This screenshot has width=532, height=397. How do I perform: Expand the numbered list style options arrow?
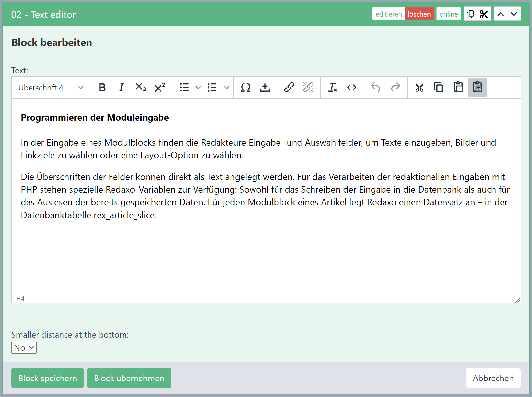pos(227,88)
